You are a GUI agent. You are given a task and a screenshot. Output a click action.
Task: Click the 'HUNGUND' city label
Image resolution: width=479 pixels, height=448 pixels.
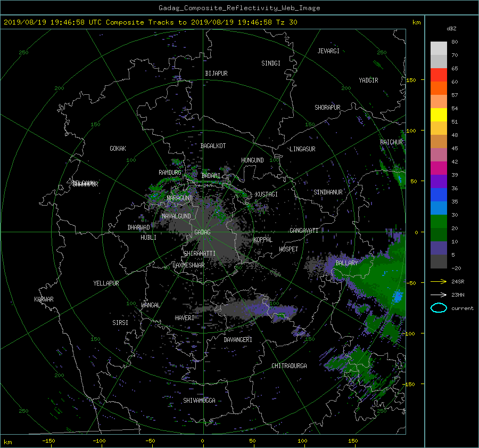click(x=252, y=160)
